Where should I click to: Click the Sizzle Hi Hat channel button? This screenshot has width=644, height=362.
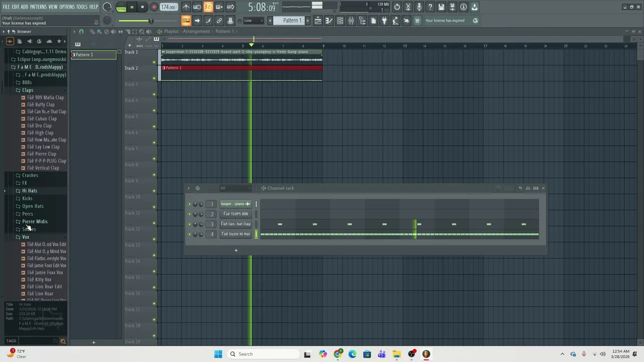(235, 234)
